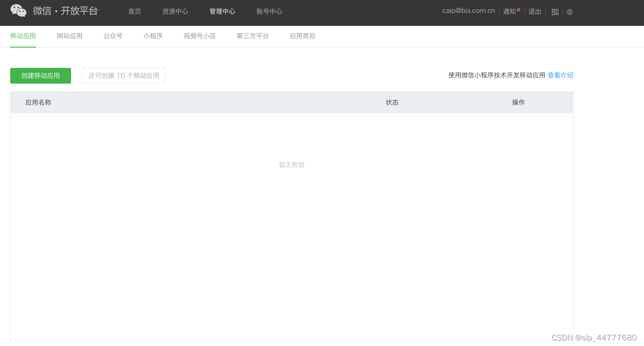Open the 通知 notifications link
This screenshot has width=644, height=346.
click(509, 12)
